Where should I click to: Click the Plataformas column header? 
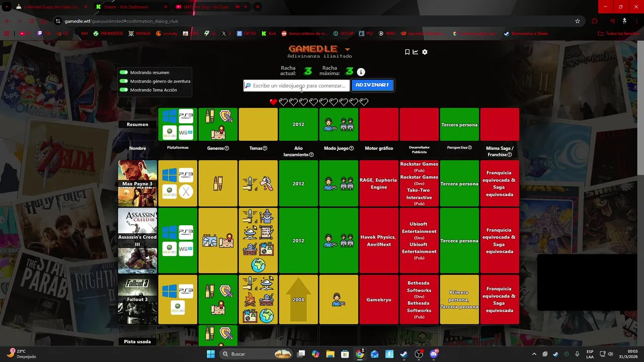pos(178,147)
